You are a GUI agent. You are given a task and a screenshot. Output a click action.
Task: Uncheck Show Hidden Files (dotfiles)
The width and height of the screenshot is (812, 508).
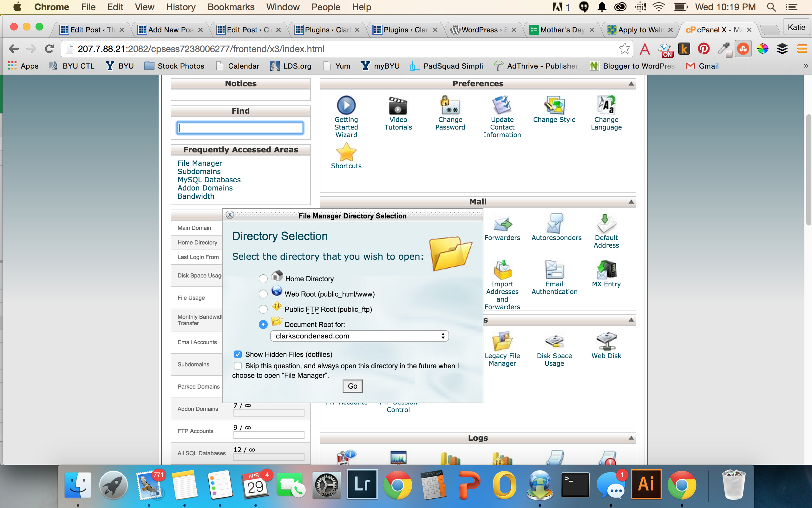coord(238,354)
